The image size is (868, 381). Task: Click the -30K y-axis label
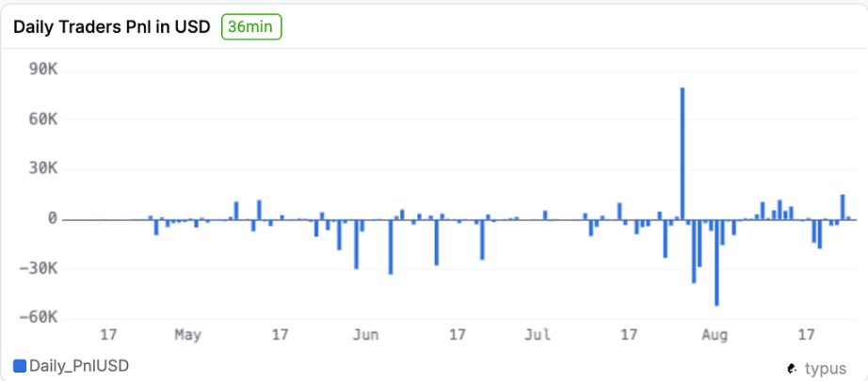tap(41, 268)
